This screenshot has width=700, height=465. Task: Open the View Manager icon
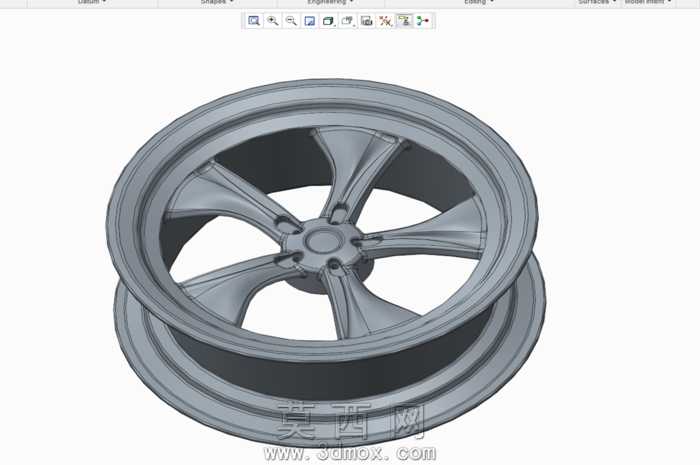point(367,21)
